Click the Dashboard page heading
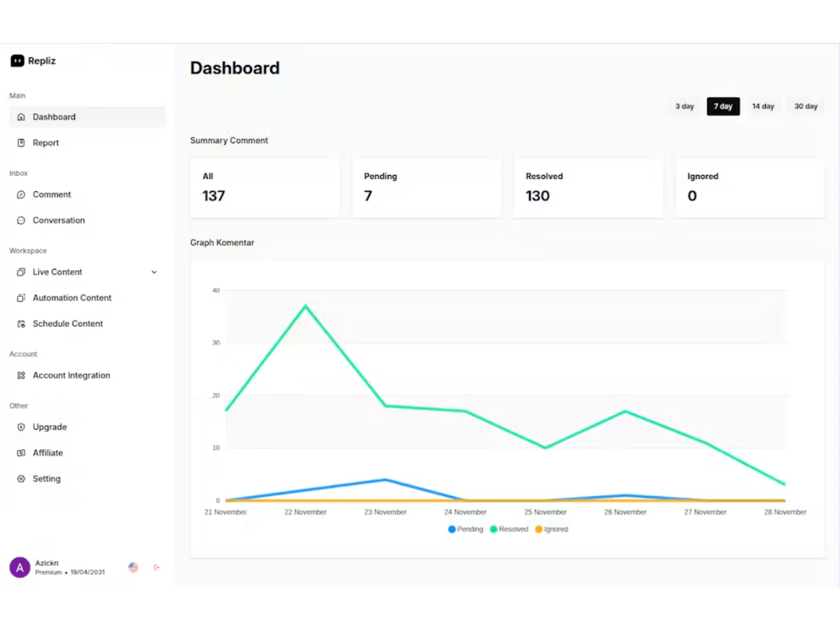The width and height of the screenshot is (840, 630). (x=234, y=68)
